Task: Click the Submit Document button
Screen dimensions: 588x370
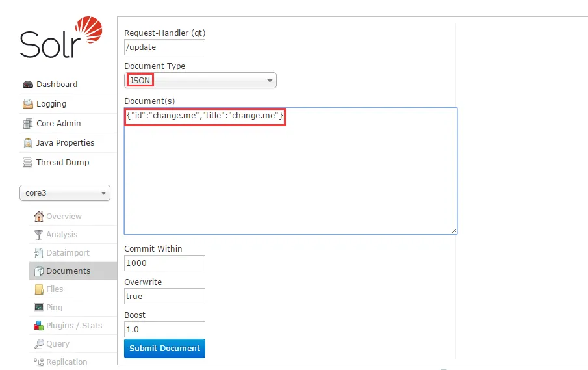Action: point(164,349)
